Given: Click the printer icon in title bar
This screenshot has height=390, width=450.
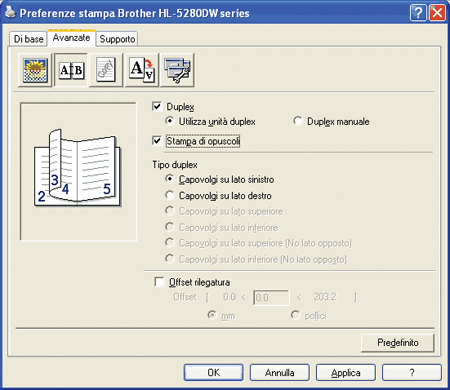Looking at the screenshot, I should coord(10,13).
